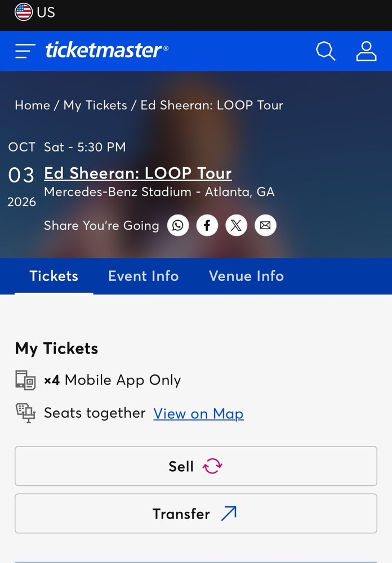The height and width of the screenshot is (563, 392).
Task: Switch to the Venue Info tab
Action: click(x=246, y=276)
